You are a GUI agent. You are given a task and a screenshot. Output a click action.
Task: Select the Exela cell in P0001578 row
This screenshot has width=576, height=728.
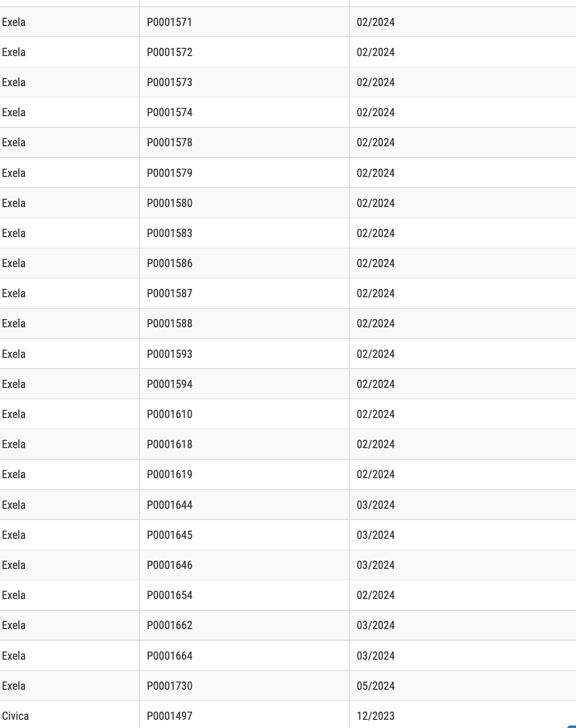70,142
